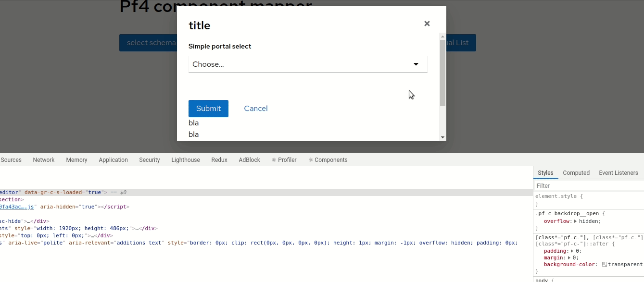Select the Styles sidebar tab
The width and height of the screenshot is (644, 282).
tap(545, 173)
